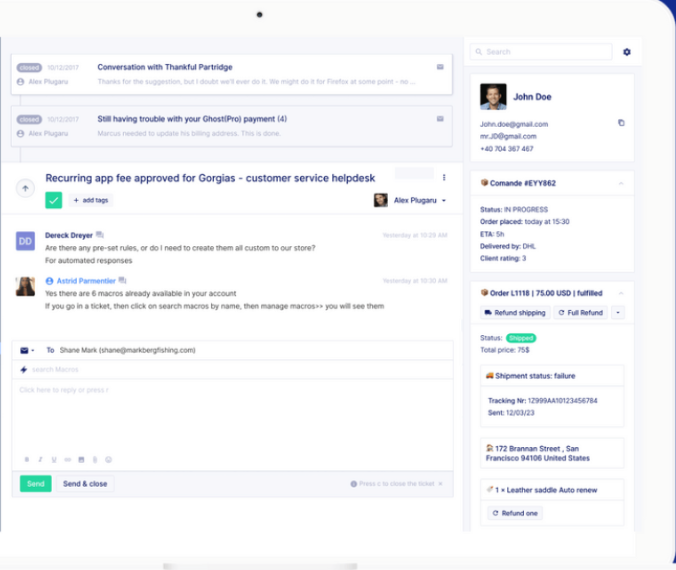
Task: Click the Refund shipping button
Action: click(515, 313)
